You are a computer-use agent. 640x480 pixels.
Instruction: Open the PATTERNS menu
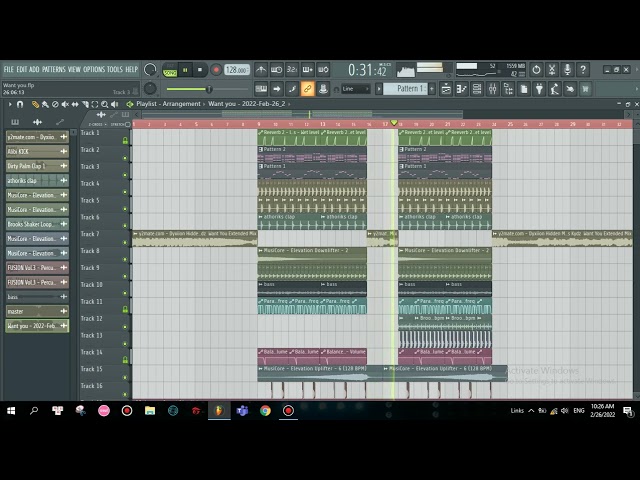click(54, 69)
